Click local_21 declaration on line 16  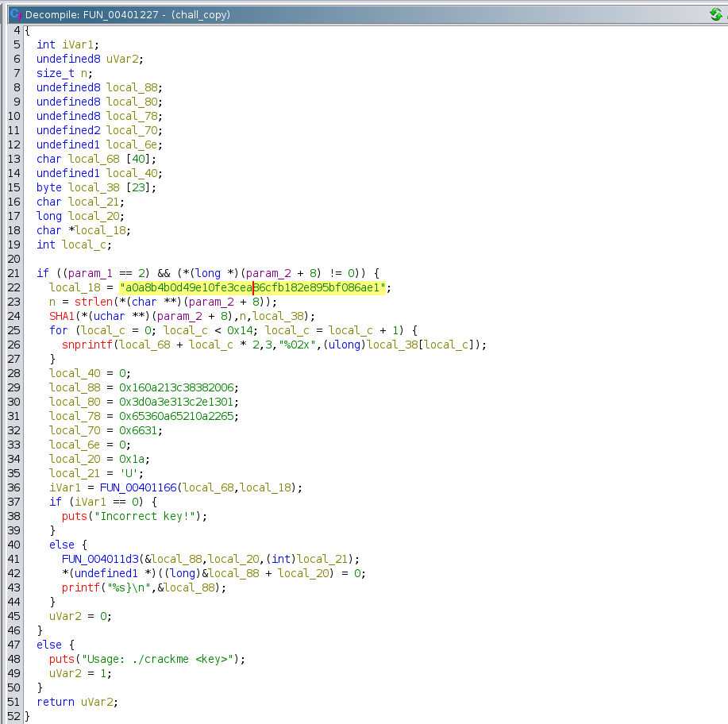tap(94, 202)
